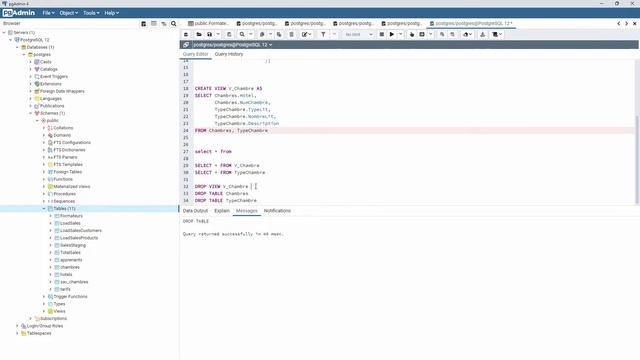
Task: Click the Save Data Changes icon
Action: (x=229, y=35)
